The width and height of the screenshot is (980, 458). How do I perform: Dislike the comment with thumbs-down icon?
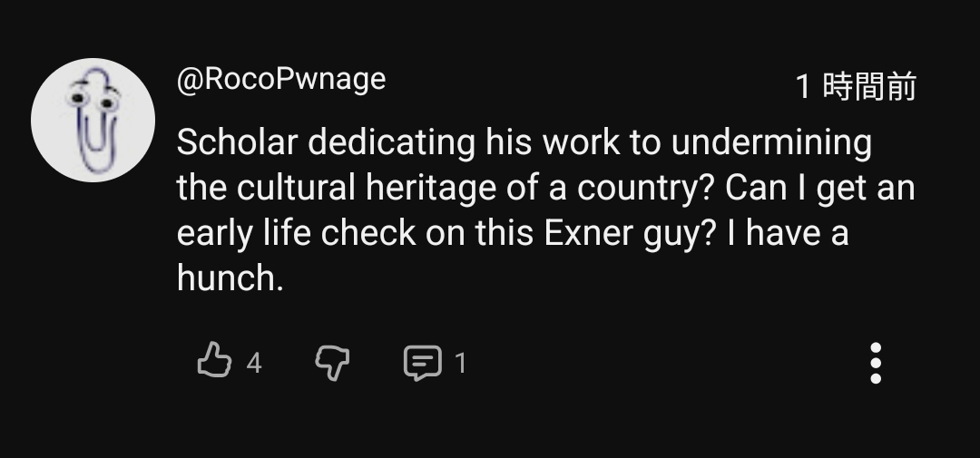[x=331, y=363]
